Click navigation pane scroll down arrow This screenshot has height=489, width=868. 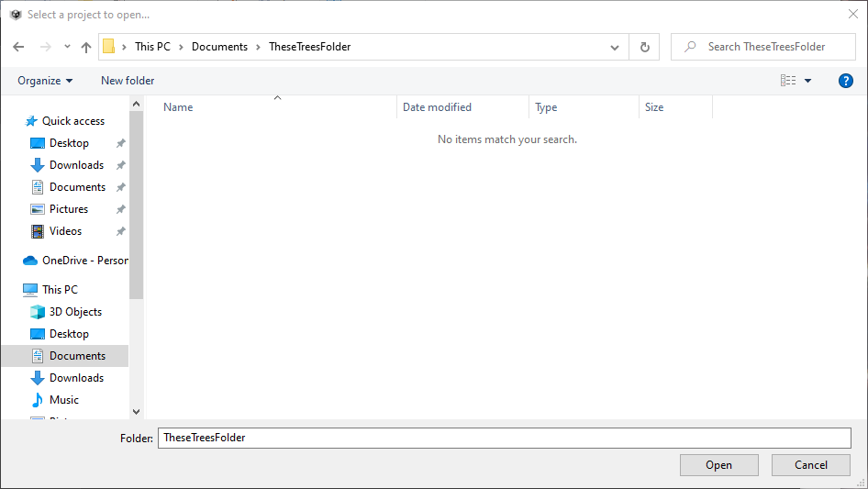coord(136,412)
